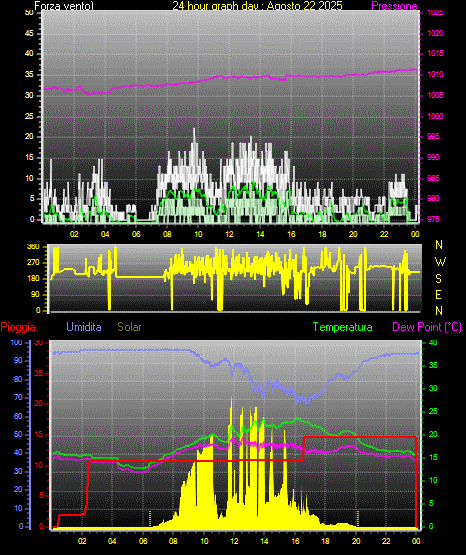Click the 25 temperature axis value
Viewport: 466px width, 555px height.
pos(433,411)
